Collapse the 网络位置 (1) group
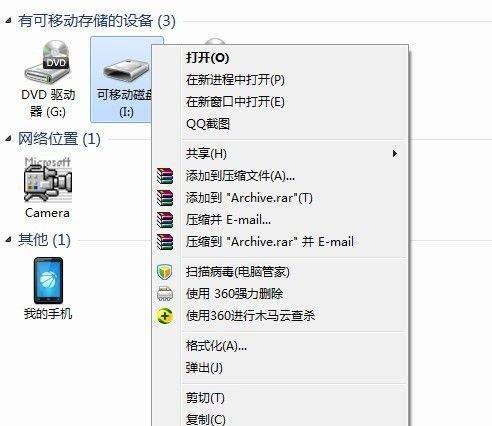The height and width of the screenshot is (426, 492). [8, 139]
